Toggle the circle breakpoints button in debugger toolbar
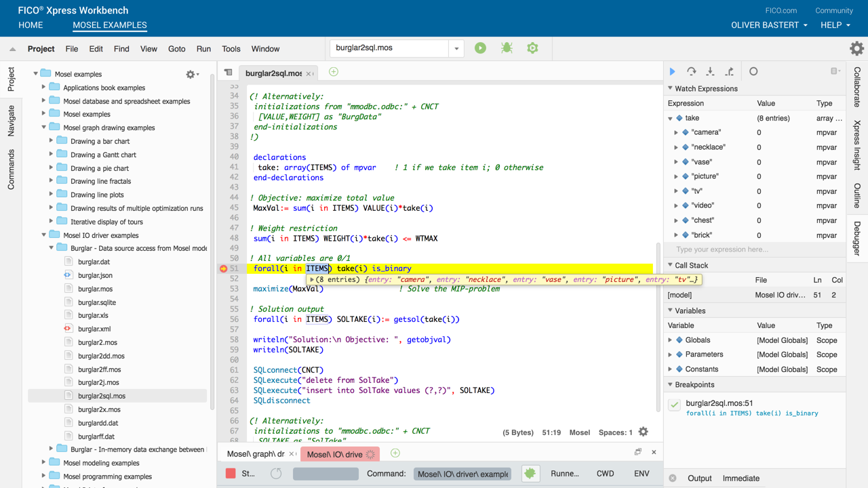868x488 pixels. tap(753, 71)
